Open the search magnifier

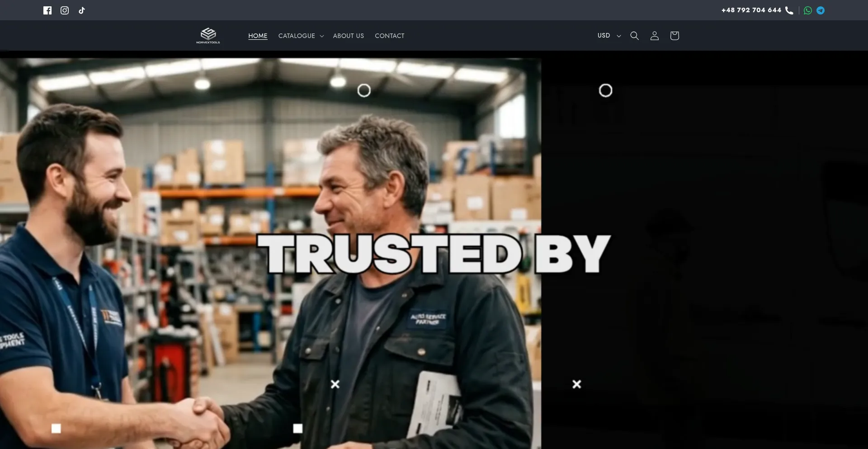(x=635, y=36)
